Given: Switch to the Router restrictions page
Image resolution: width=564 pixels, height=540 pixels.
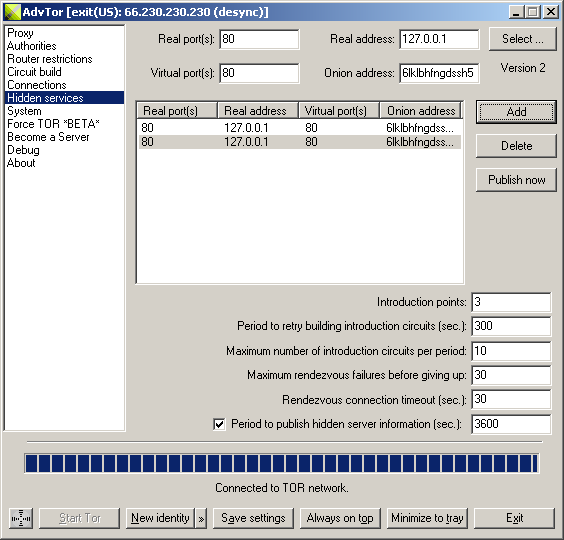Looking at the screenshot, I should point(50,59).
